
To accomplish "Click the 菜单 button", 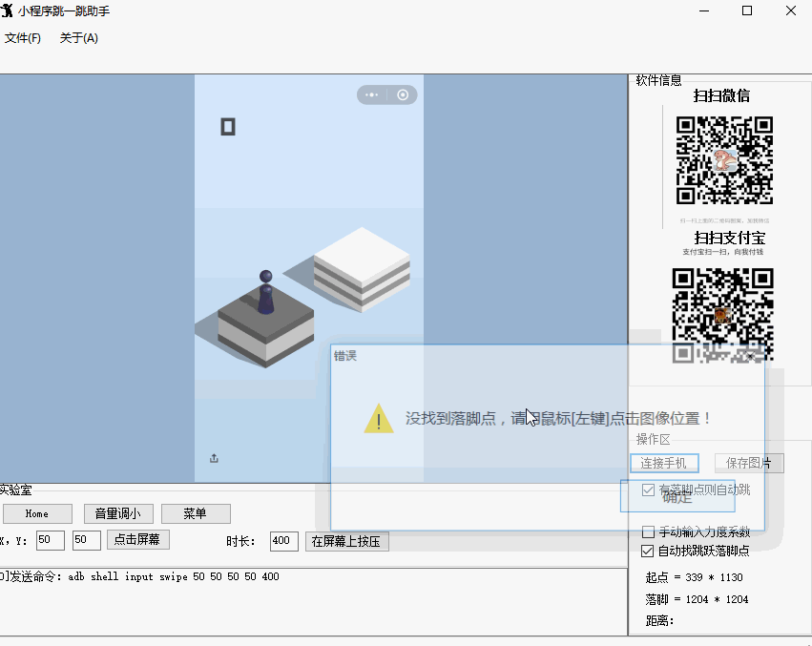I will pos(196,513).
